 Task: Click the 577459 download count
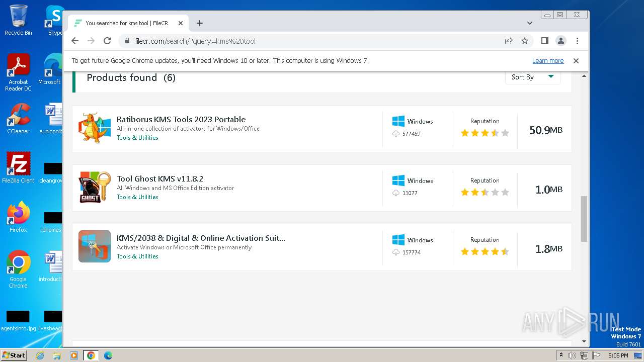411,134
